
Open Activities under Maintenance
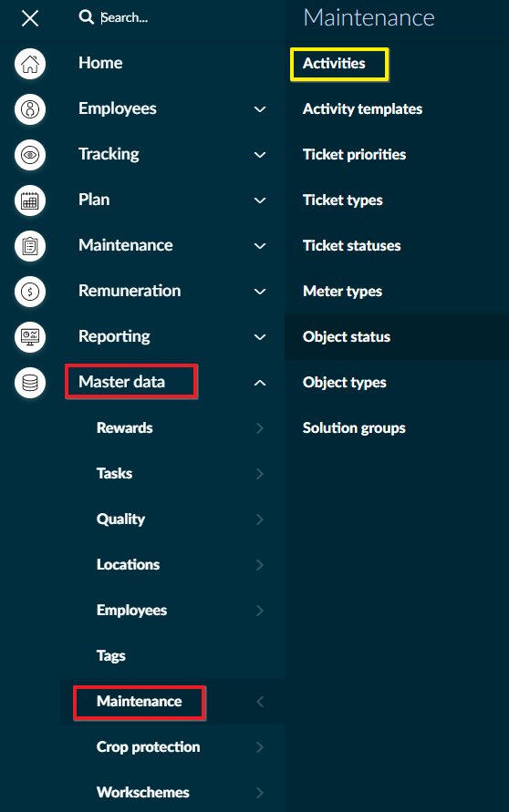(x=335, y=63)
